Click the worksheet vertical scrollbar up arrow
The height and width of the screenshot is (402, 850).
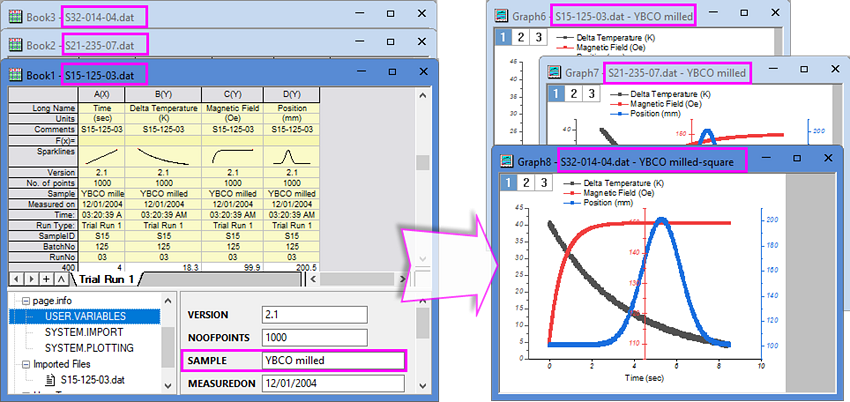[x=423, y=96]
